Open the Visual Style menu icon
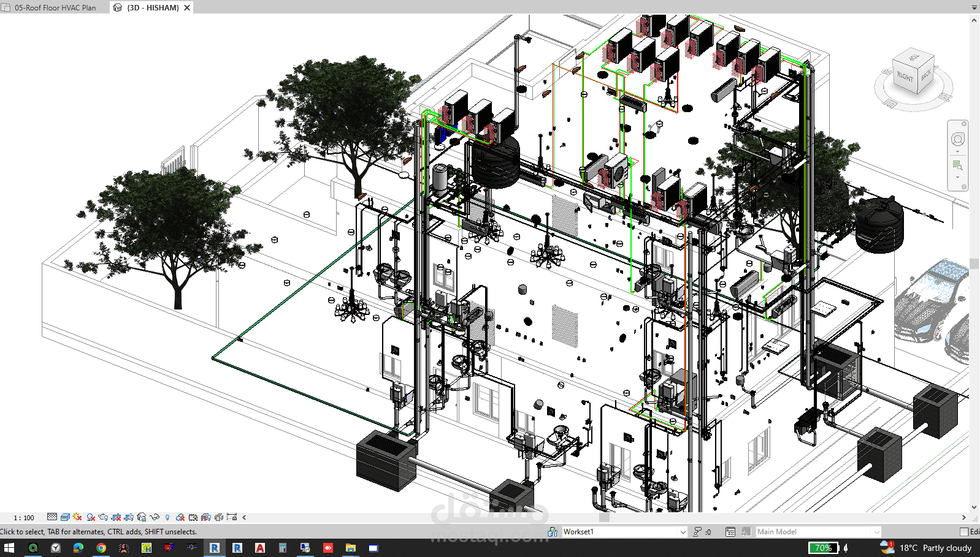The height and width of the screenshot is (557, 980). [65, 517]
